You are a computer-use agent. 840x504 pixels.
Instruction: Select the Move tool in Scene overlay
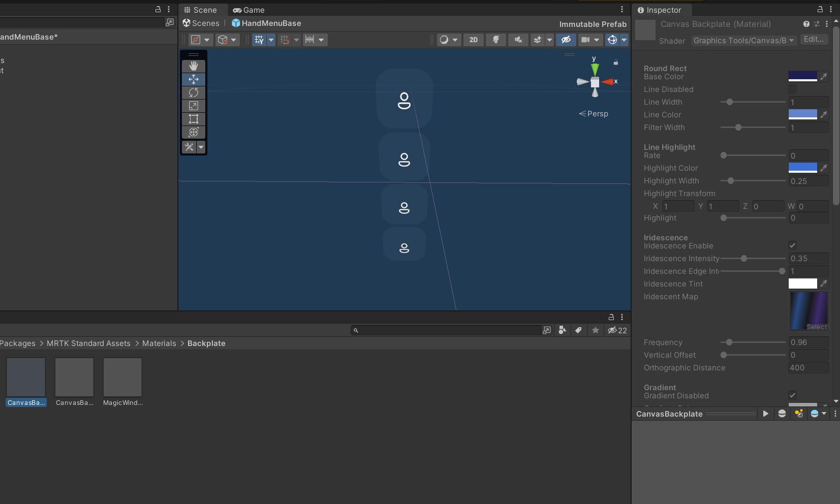point(194,79)
